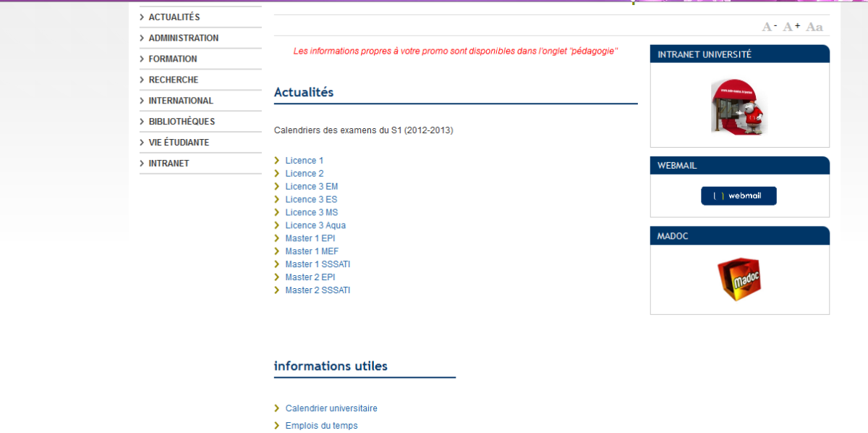Click the arrow before INTERNATIONAL

coord(142,101)
